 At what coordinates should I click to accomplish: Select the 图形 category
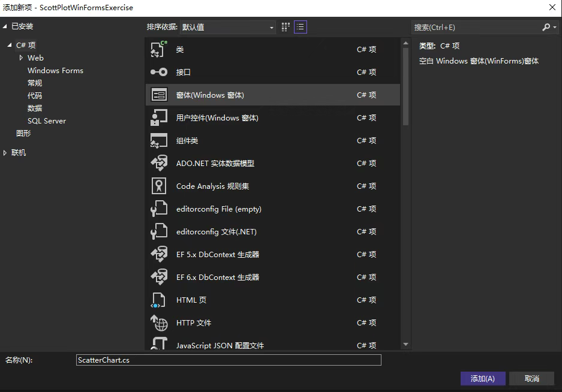[23, 133]
